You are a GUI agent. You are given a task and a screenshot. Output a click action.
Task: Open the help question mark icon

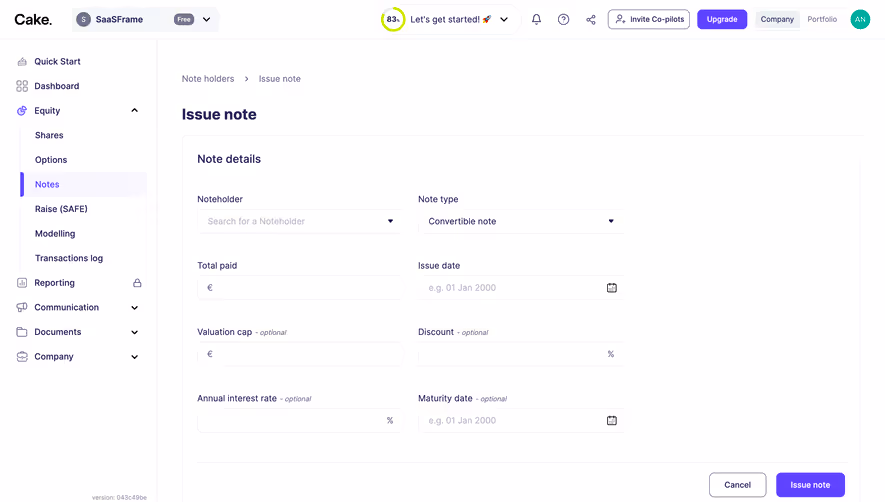563,19
